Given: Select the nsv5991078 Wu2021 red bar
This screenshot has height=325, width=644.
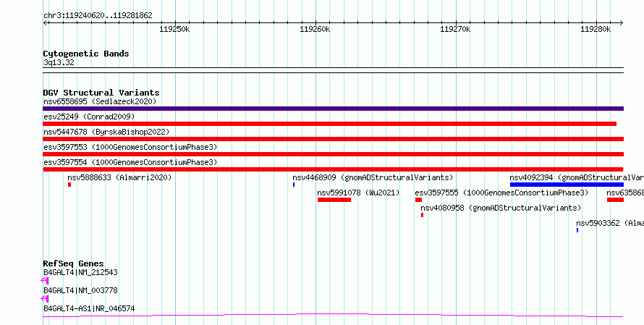Looking at the screenshot, I should 334,200.
